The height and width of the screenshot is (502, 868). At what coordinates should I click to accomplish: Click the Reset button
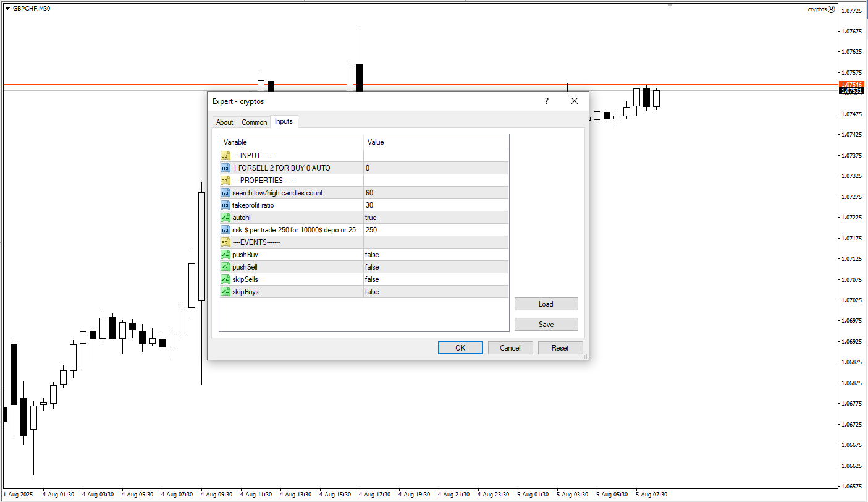coord(560,348)
